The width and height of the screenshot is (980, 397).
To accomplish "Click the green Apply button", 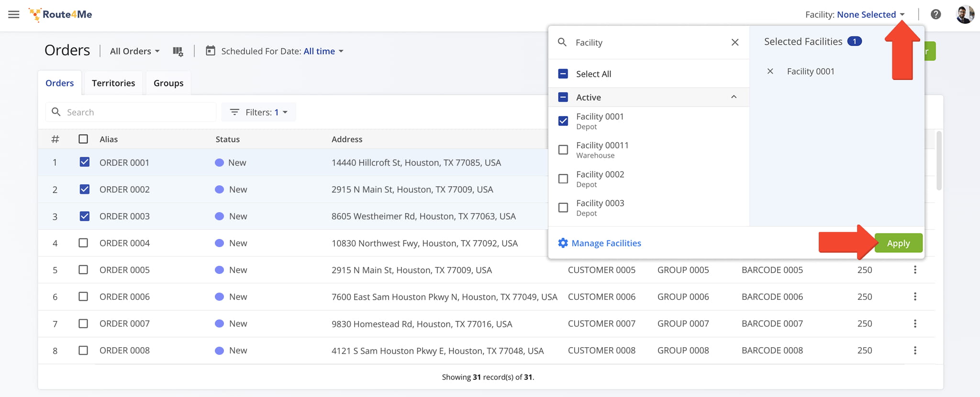I will pos(898,243).
